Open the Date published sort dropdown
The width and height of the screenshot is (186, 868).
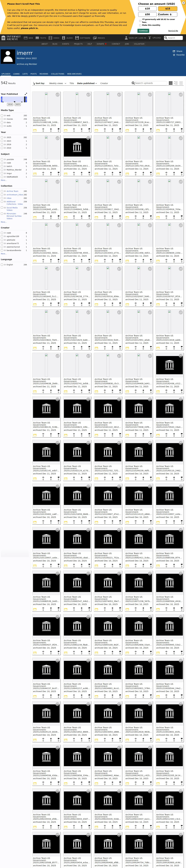[87, 83]
